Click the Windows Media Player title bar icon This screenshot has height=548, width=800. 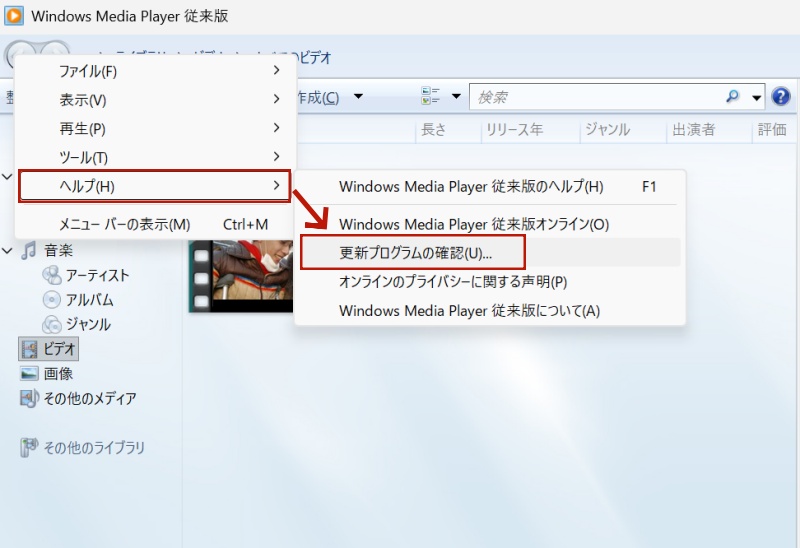[13, 15]
